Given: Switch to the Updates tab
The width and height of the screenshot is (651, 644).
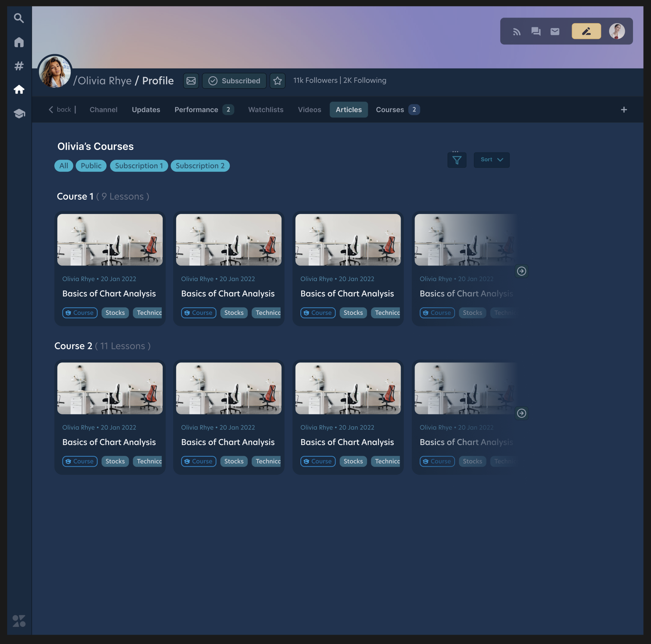Looking at the screenshot, I should (146, 110).
